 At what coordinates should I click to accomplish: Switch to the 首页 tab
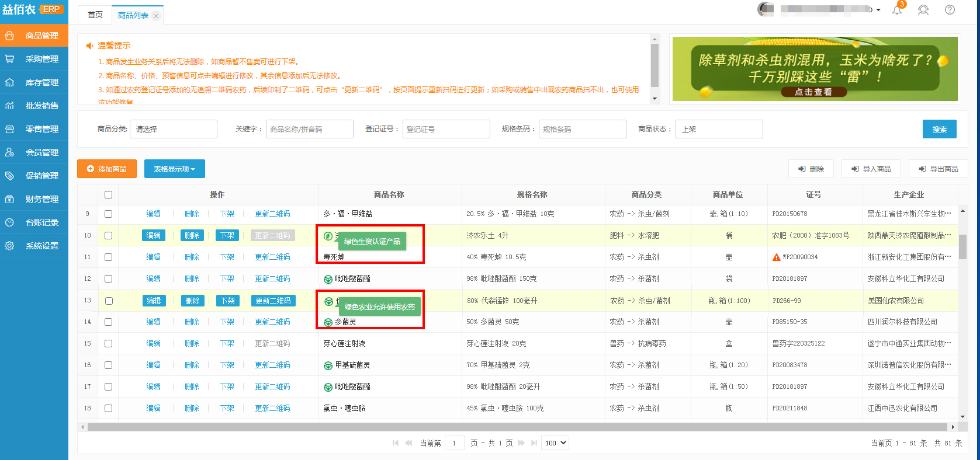95,15
